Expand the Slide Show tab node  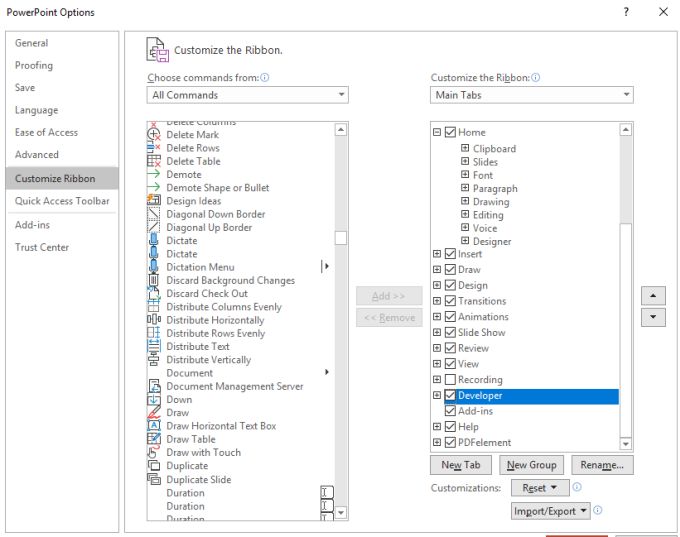point(437,332)
